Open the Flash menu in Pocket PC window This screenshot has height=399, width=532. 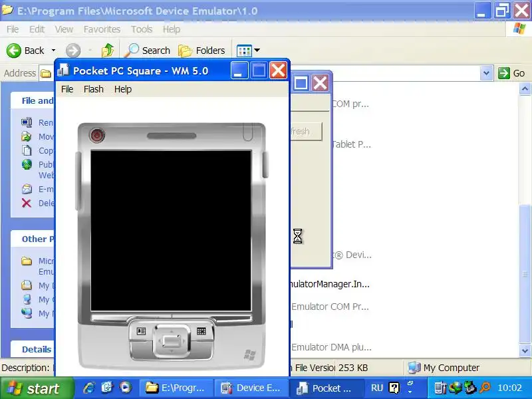click(93, 89)
